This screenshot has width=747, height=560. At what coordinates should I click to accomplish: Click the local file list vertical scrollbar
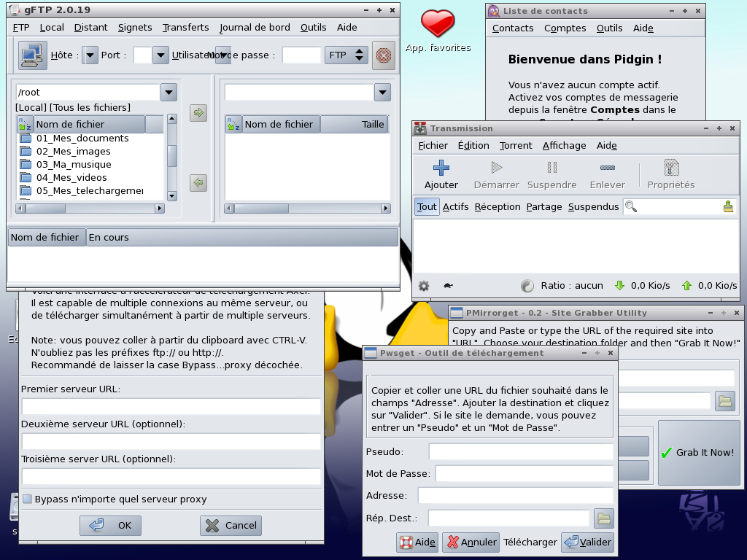click(172, 157)
